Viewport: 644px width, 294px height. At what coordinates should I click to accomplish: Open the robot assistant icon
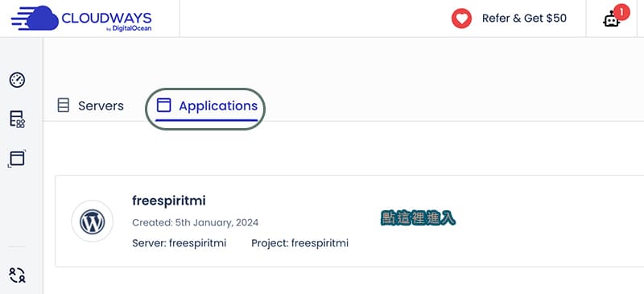pos(611,20)
